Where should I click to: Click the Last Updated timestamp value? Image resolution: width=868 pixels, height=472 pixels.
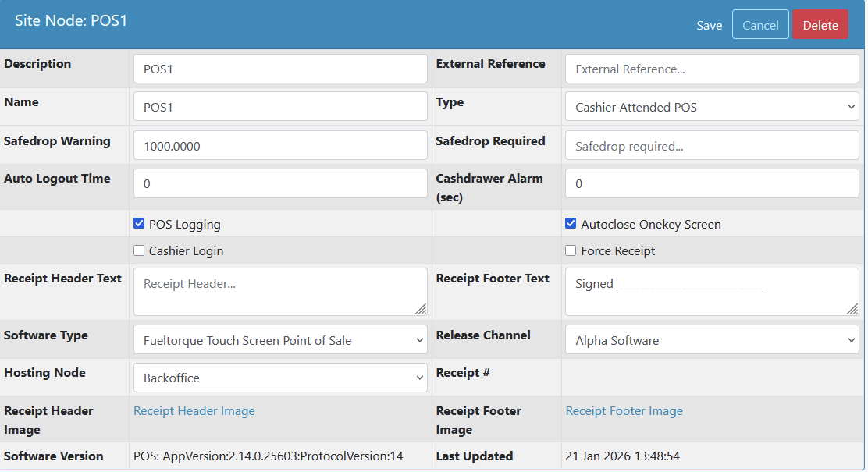(x=623, y=456)
